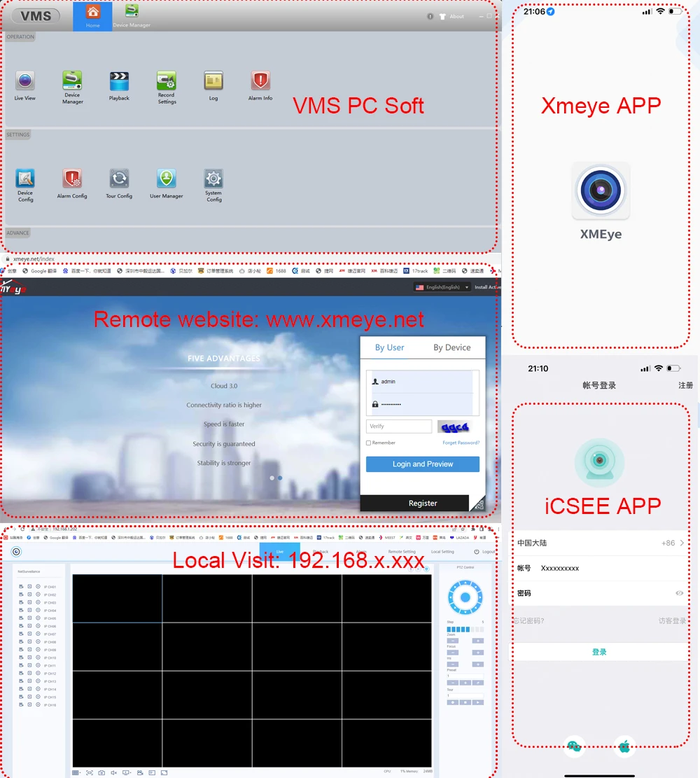
Task: Click the PTZ step slider bar
Action: click(465, 630)
